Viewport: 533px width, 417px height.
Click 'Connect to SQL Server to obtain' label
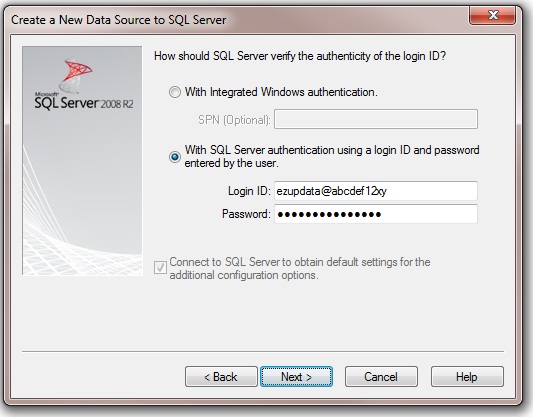pyautogui.click(x=300, y=268)
